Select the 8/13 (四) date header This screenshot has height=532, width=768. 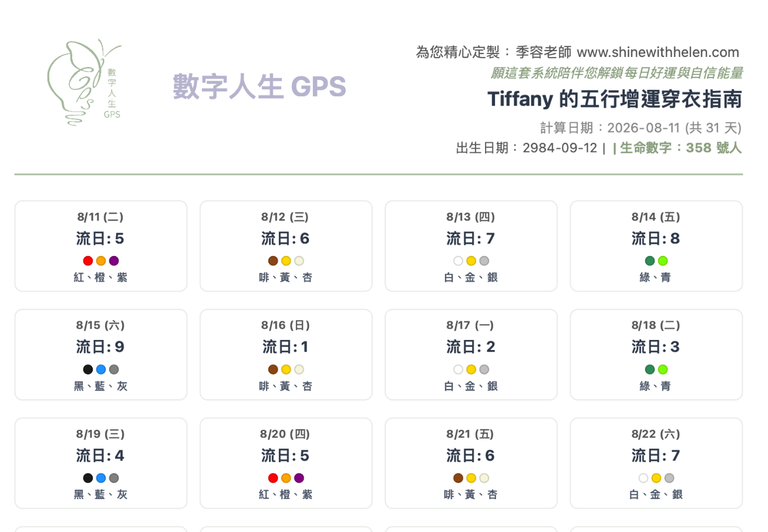[470, 217]
